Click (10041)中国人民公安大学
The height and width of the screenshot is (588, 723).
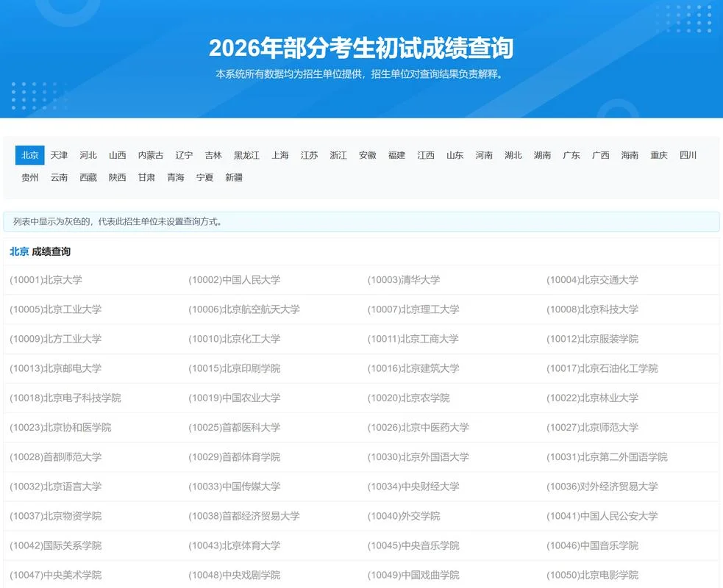click(x=602, y=516)
